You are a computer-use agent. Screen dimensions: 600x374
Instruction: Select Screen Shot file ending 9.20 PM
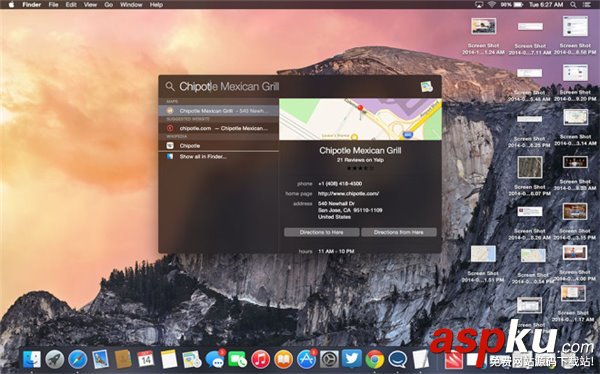(x=575, y=83)
